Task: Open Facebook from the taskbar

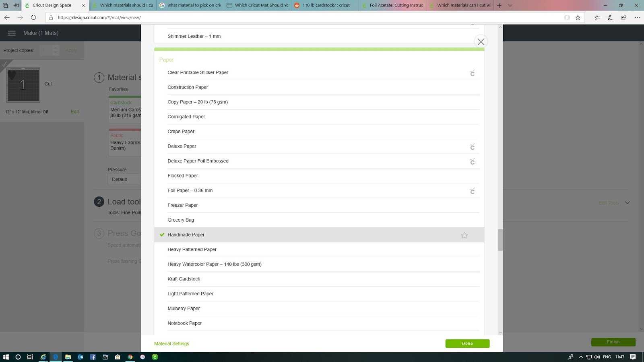Action: tap(93, 357)
